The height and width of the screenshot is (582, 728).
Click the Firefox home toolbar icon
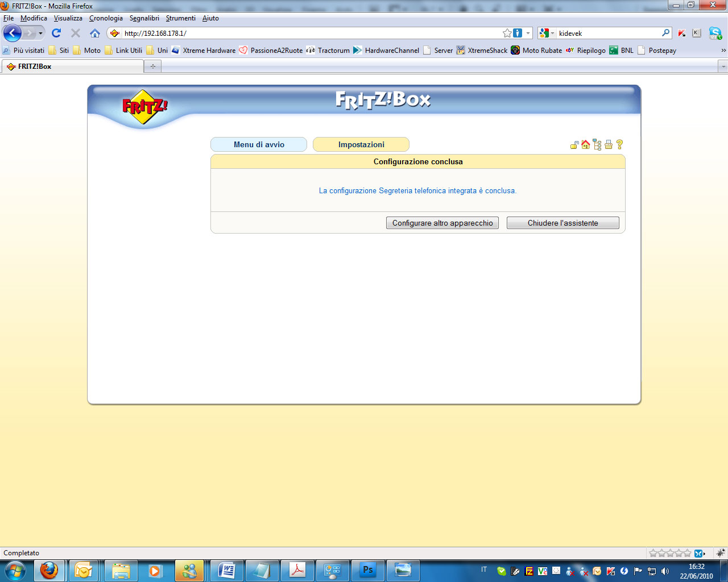pyautogui.click(x=95, y=33)
